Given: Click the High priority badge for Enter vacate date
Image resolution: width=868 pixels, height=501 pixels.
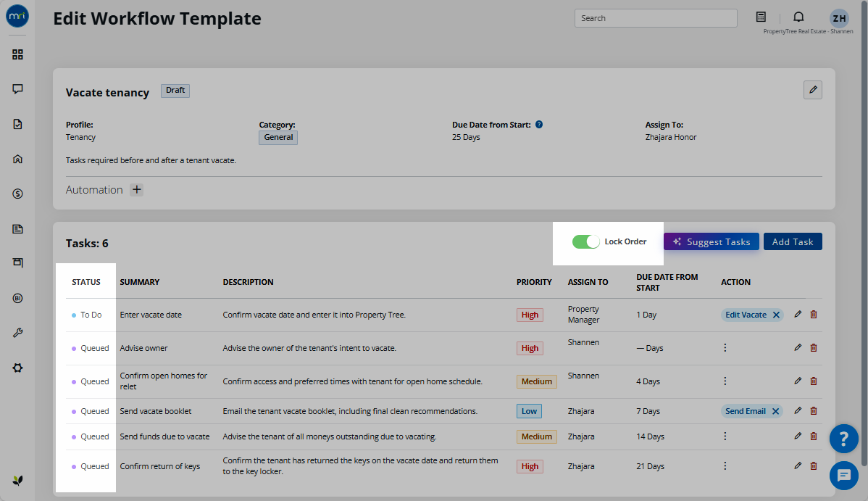Looking at the screenshot, I should click(x=530, y=315).
